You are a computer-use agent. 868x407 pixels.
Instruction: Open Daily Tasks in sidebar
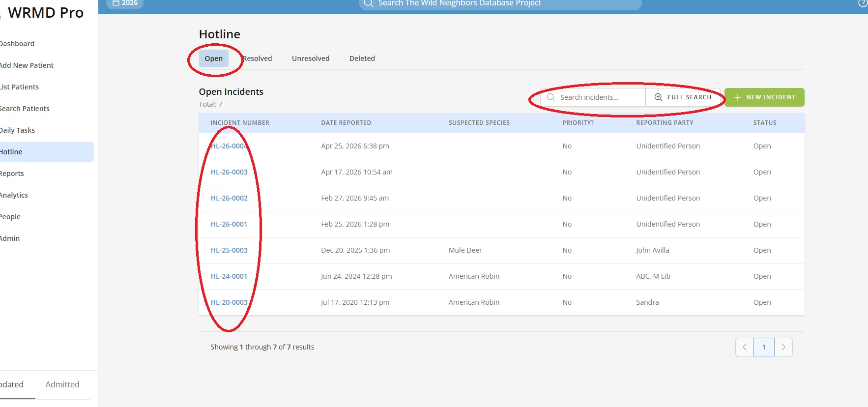(x=17, y=130)
